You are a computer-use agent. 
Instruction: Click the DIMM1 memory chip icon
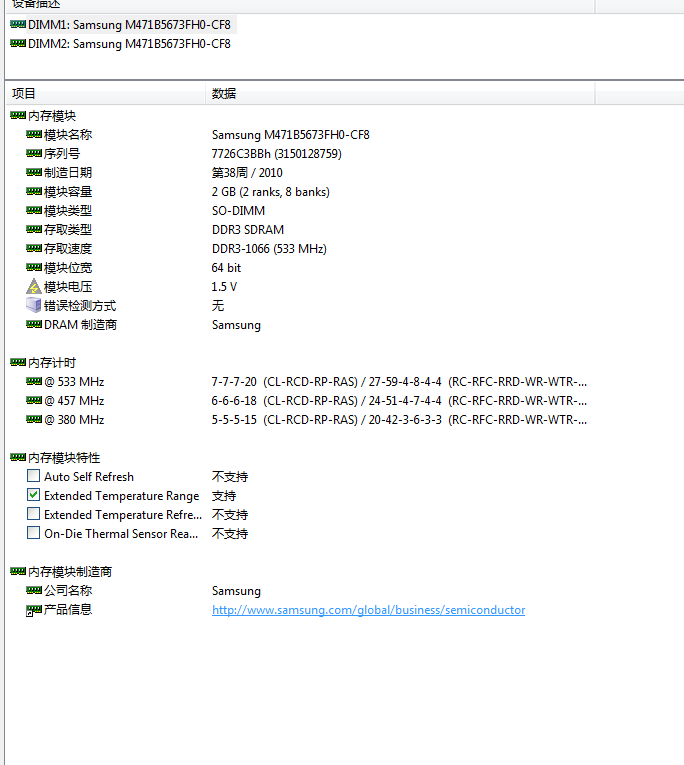click(18, 24)
